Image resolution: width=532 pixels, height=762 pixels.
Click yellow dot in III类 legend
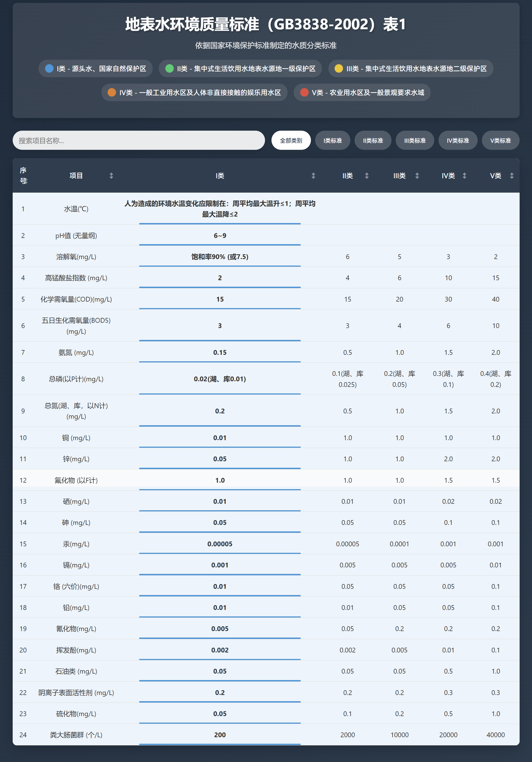pos(339,68)
